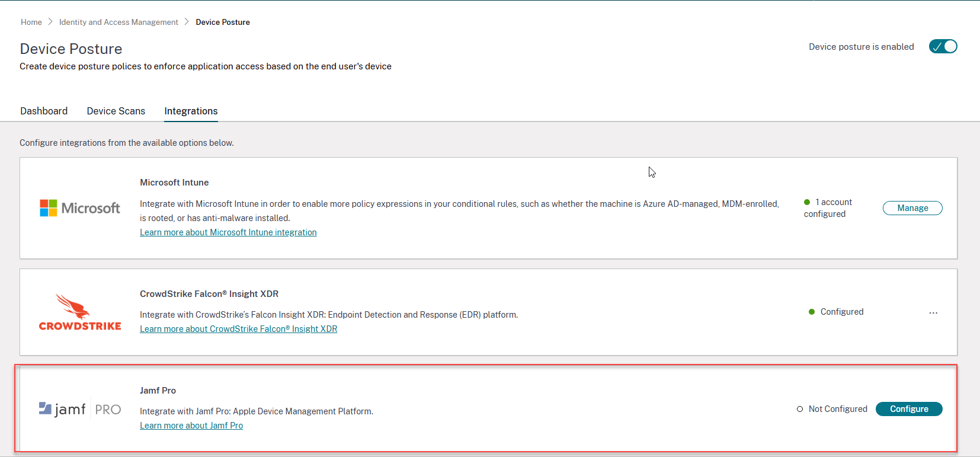980x457 pixels.
Task: Open the CrowdStrike three-dot options menu
Action: [x=933, y=312]
